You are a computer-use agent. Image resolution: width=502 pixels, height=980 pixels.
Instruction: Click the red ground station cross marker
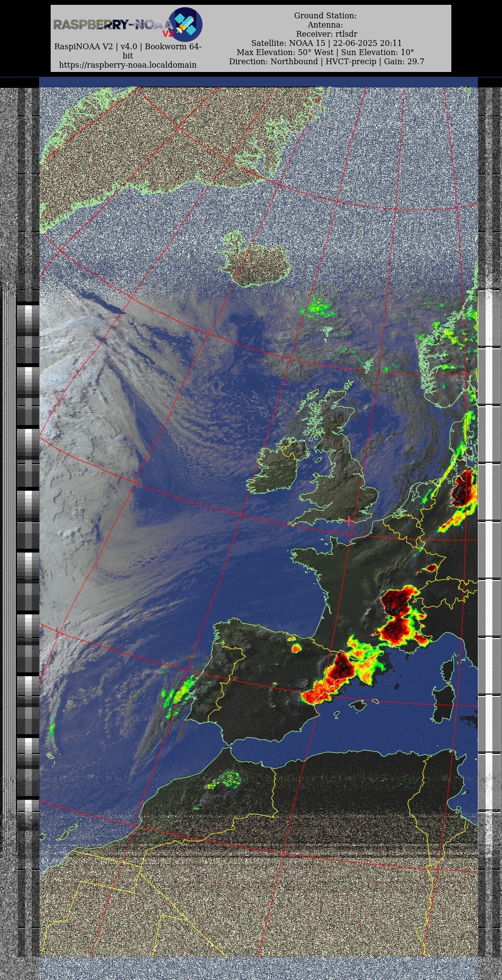coord(349,521)
